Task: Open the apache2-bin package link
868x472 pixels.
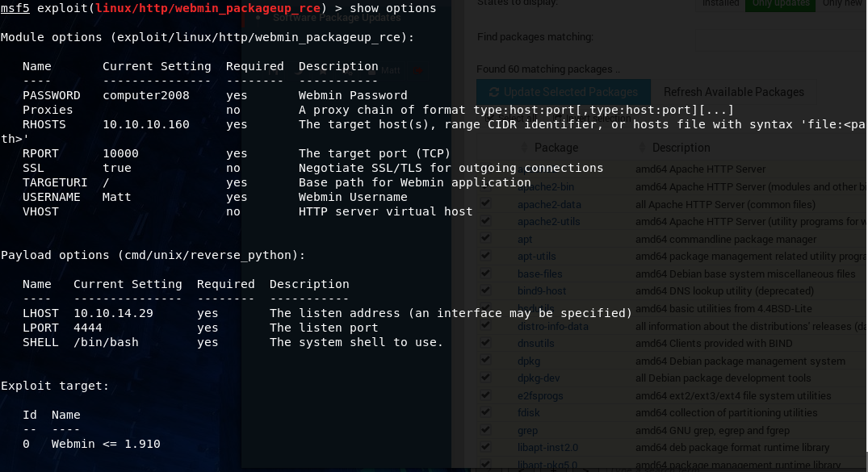Action: (x=545, y=187)
